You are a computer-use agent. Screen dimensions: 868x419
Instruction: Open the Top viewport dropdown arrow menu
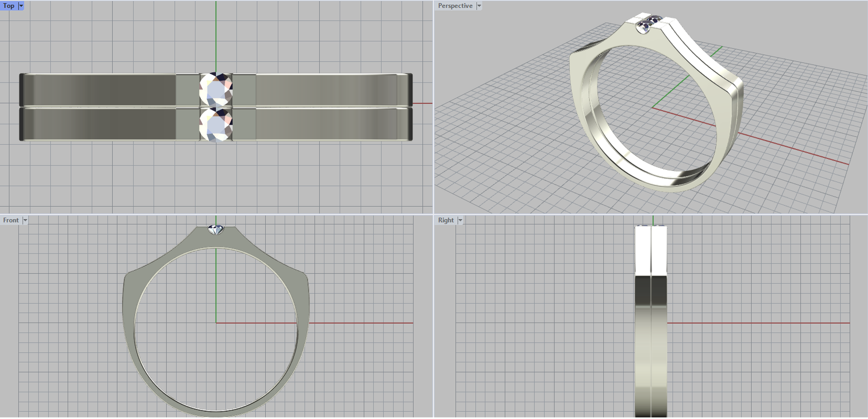pyautogui.click(x=21, y=6)
